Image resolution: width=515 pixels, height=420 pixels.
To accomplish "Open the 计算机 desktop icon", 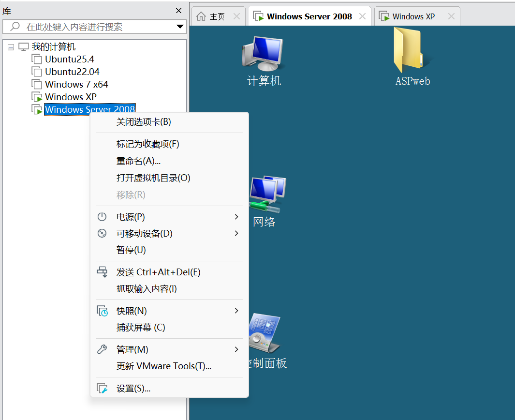I will point(264,61).
